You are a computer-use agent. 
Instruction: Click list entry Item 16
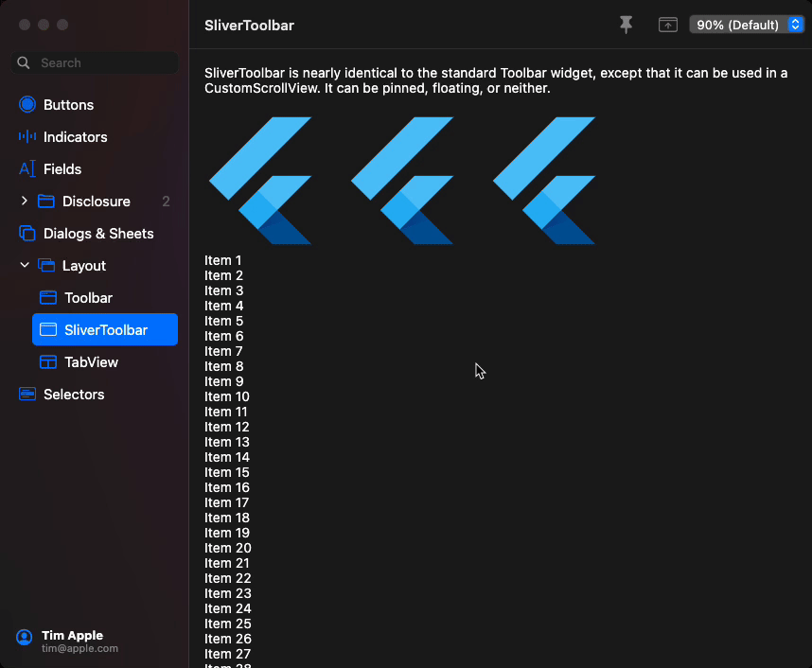pos(227,487)
